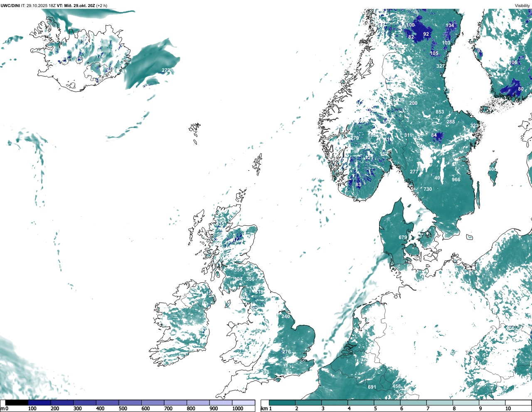Click the 5–6 km teal legend swatch
Screen dimensions: 532x412
pos(387,402)
